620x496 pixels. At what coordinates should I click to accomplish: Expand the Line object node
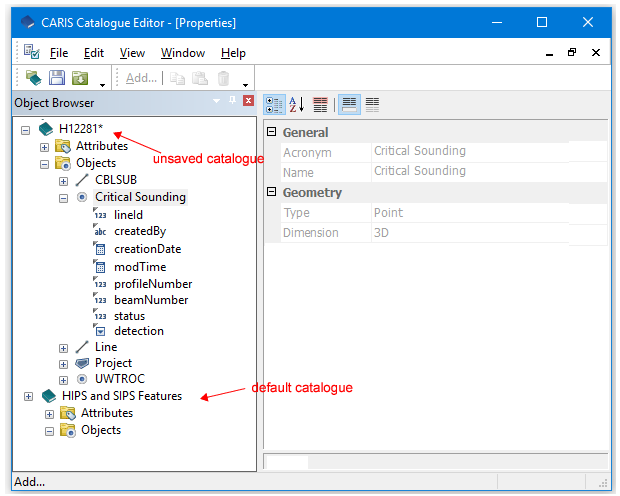click(x=64, y=348)
